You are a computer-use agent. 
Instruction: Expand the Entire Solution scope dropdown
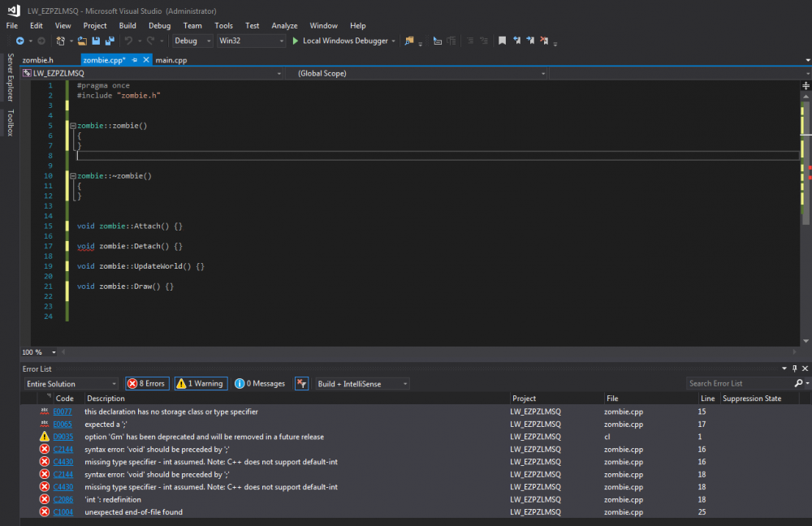click(x=71, y=383)
